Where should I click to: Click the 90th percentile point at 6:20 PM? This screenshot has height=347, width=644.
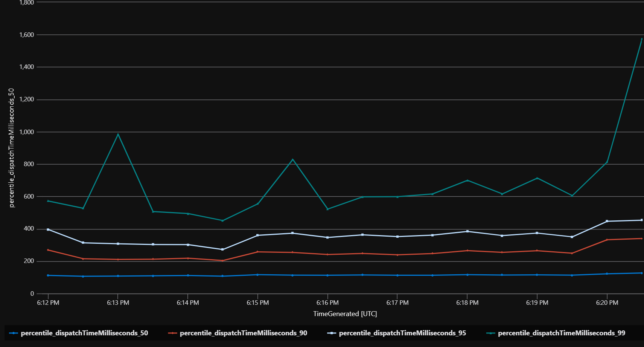click(607, 240)
